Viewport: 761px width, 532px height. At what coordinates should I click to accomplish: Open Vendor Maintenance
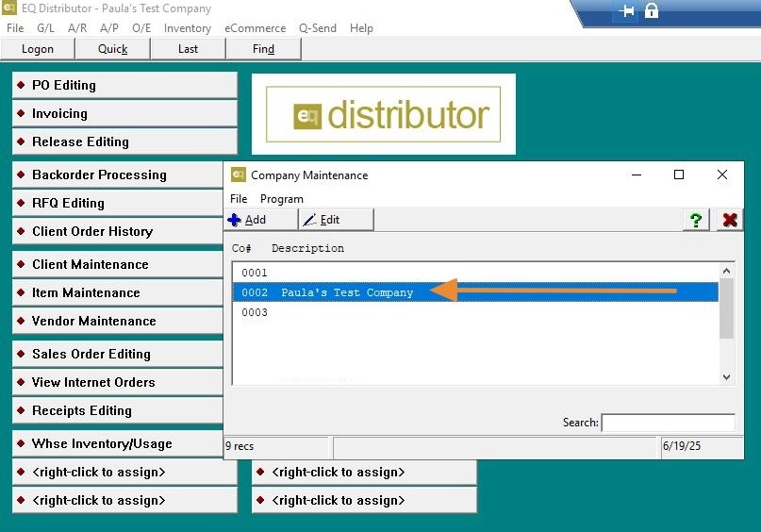[118, 321]
